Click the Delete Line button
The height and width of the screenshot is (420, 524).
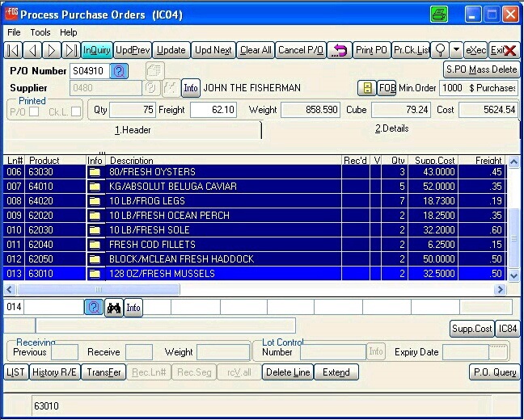(288, 372)
